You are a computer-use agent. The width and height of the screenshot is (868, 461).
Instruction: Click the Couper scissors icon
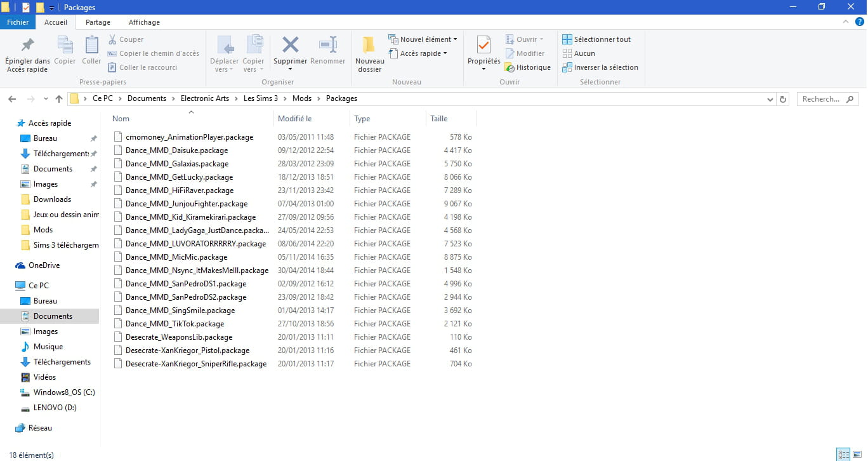click(112, 39)
